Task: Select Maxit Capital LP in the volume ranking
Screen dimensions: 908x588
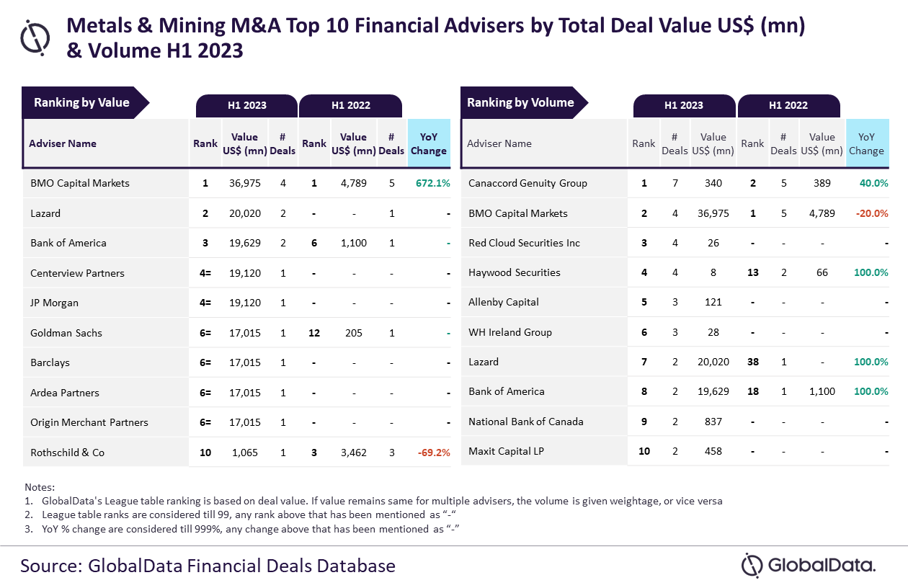Action: (x=506, y=451)
